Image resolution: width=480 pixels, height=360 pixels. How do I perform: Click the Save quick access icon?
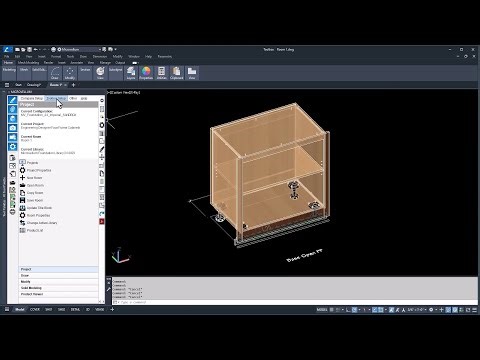29,49
